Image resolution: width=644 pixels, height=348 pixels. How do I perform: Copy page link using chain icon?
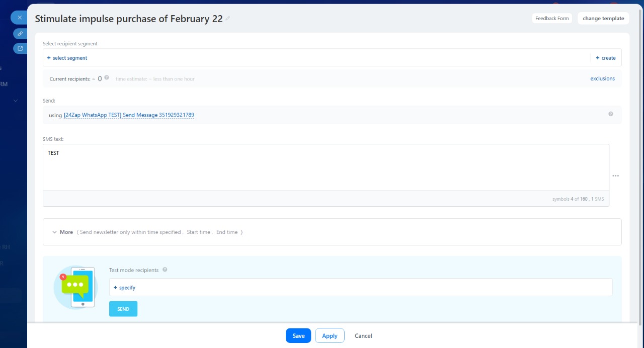pyautogui.click(x=20, y=34)
